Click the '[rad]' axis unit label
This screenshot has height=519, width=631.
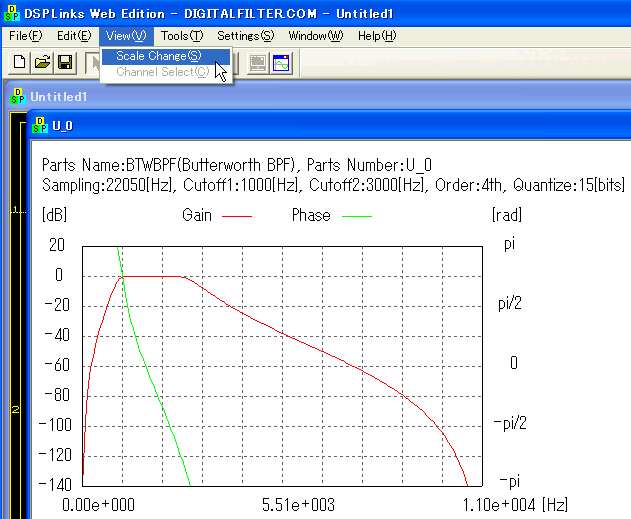coord(507,214)
